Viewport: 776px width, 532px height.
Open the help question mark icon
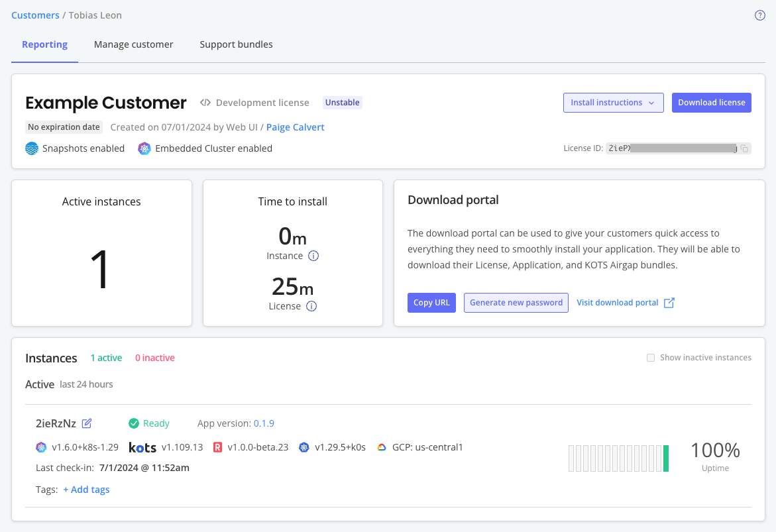click(760, 15)
